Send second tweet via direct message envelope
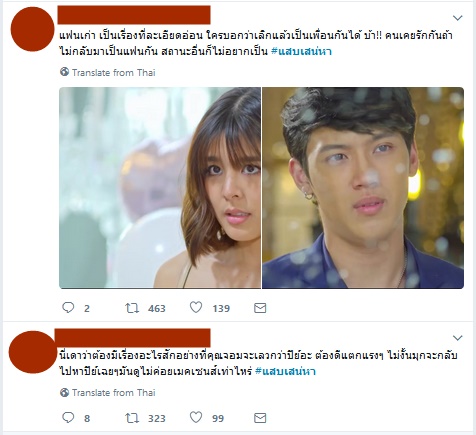The image size is (476, 435). pos(260,418)
